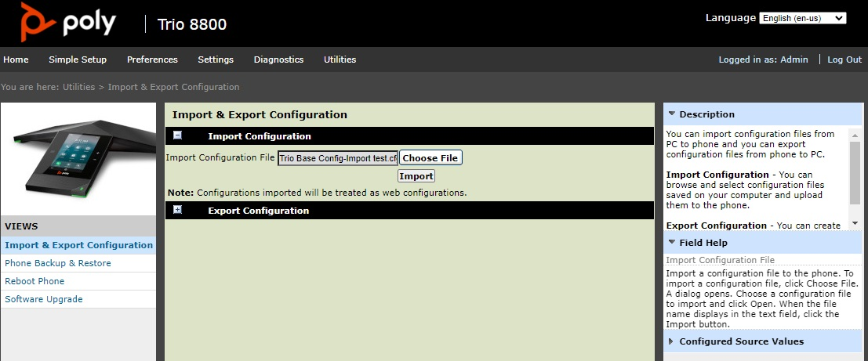This screenshot has height=361, width=868.
Task: Click the Choose File button
Action: (x=430, y=158)
